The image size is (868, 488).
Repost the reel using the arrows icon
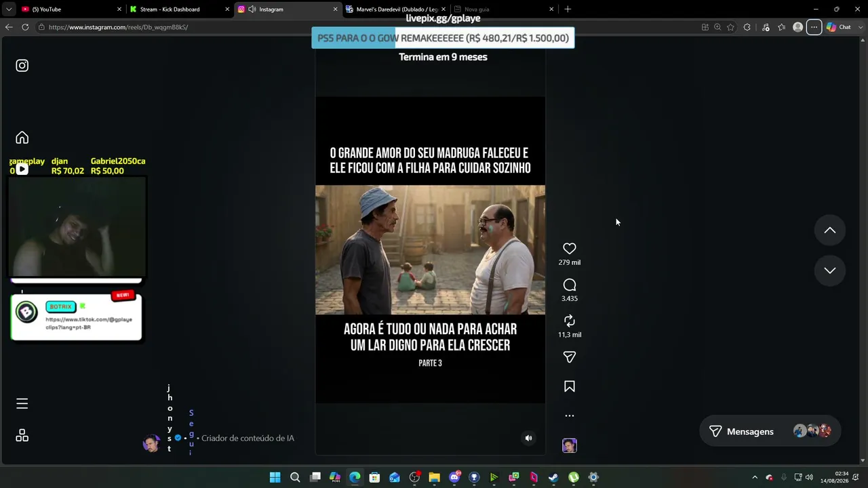click(x=570, y=321)
